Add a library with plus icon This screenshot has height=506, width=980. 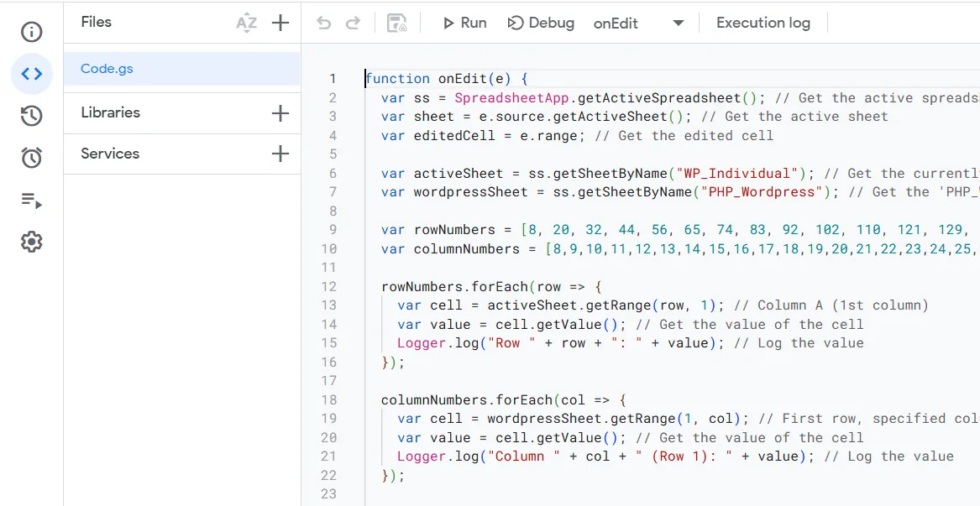tap(280, 112)
